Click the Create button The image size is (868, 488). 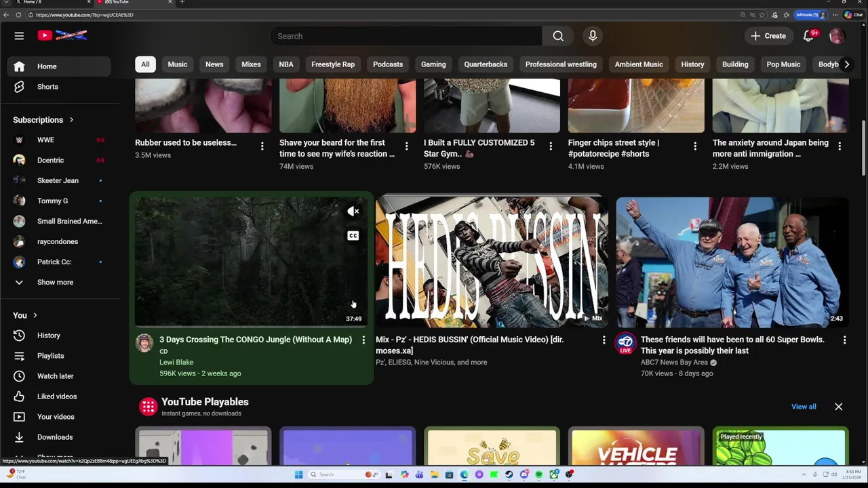point(768,36)
